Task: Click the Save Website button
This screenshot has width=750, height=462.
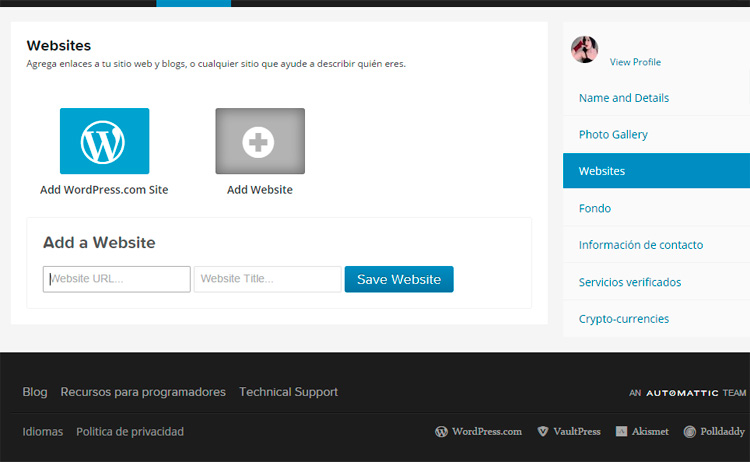Action: coord(399,279)
